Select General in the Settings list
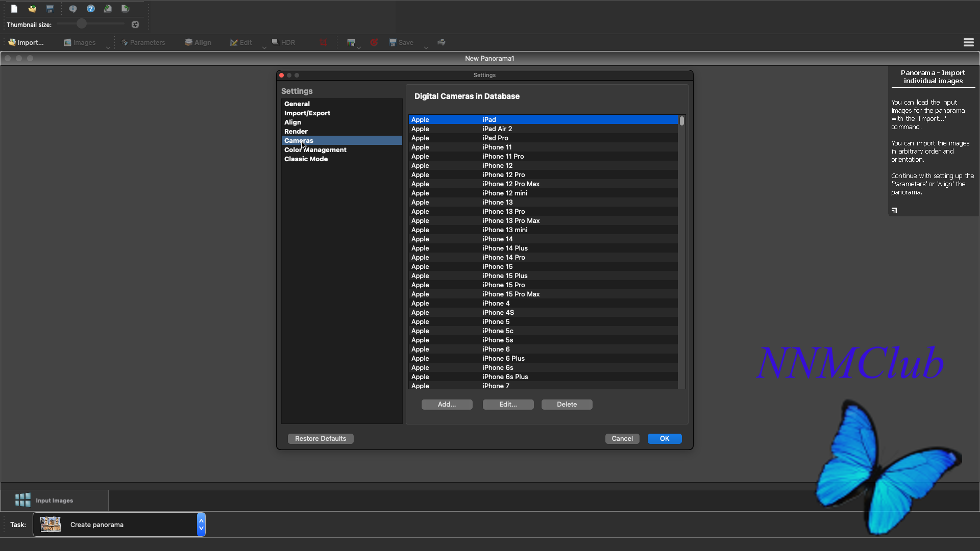This screenshot has width=980, height=551. pos(341,104)
